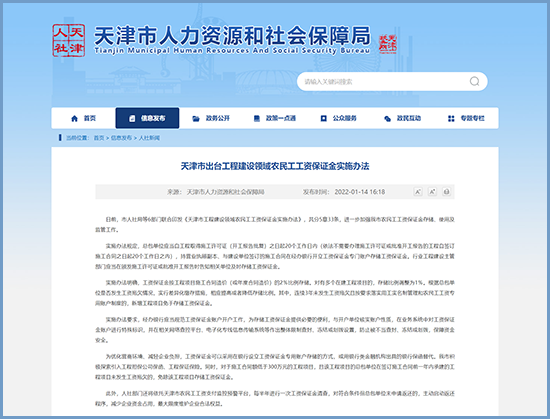Click the 天津市人力资源和社会保障局 header title

[x=232, y=35]
